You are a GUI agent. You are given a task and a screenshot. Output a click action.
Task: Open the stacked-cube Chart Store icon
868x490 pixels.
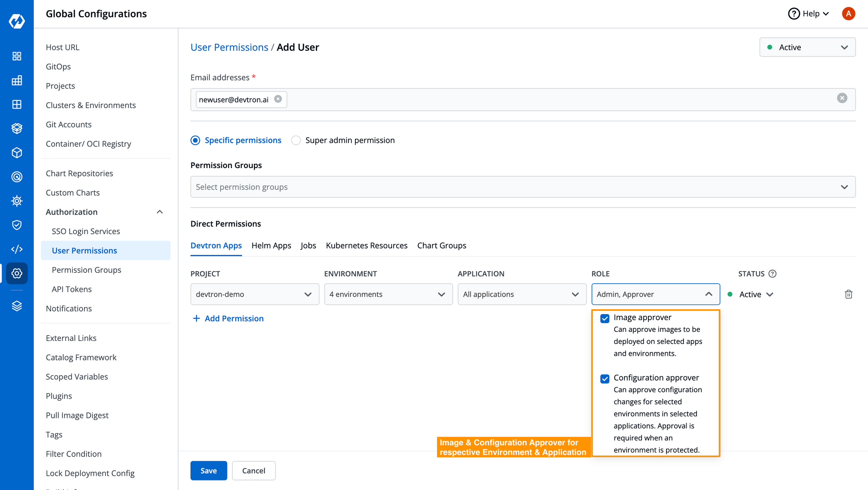17,129
